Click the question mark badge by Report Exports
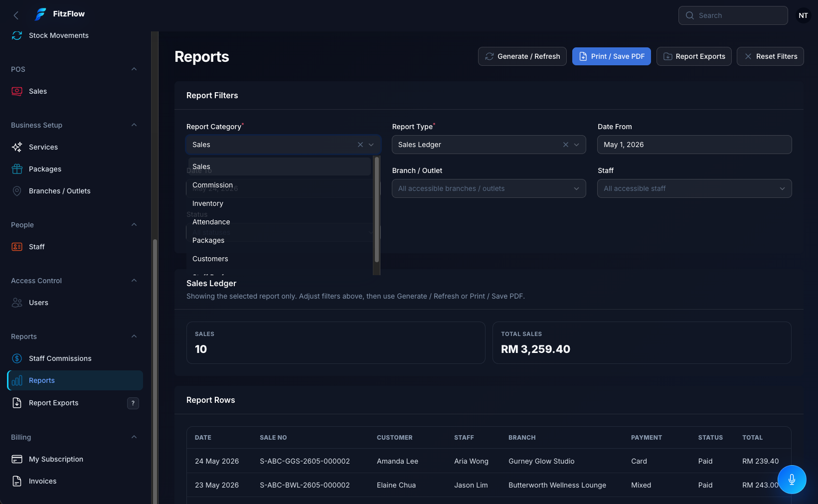Viewport: 818px width, 504px height. tap(133, 403)
